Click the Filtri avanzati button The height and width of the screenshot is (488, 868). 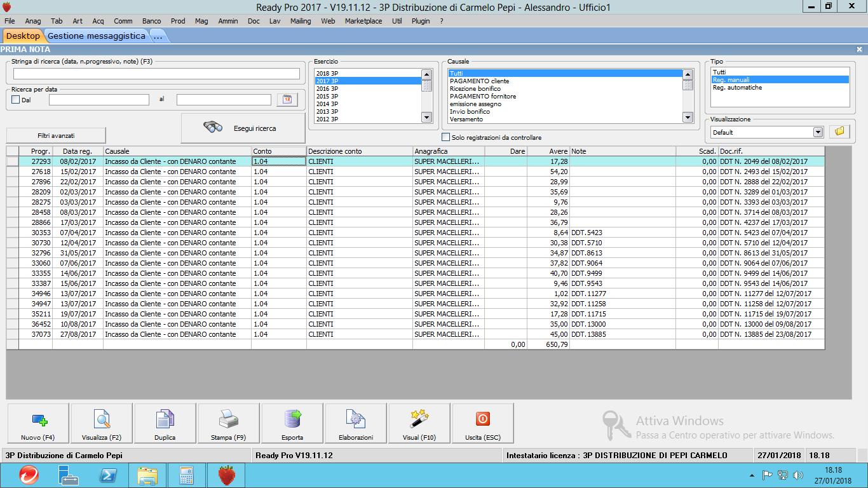click(x=56, y=135)
